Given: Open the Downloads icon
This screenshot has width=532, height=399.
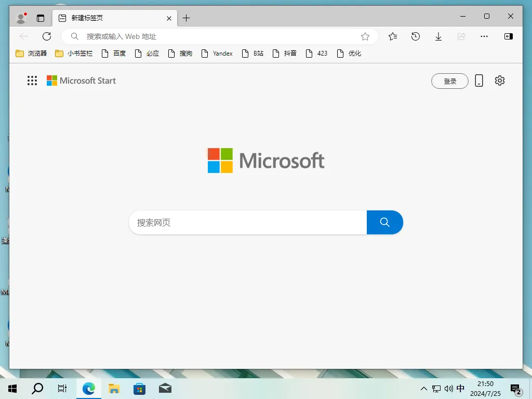Looking at the screenshot, I should [438, 36].
